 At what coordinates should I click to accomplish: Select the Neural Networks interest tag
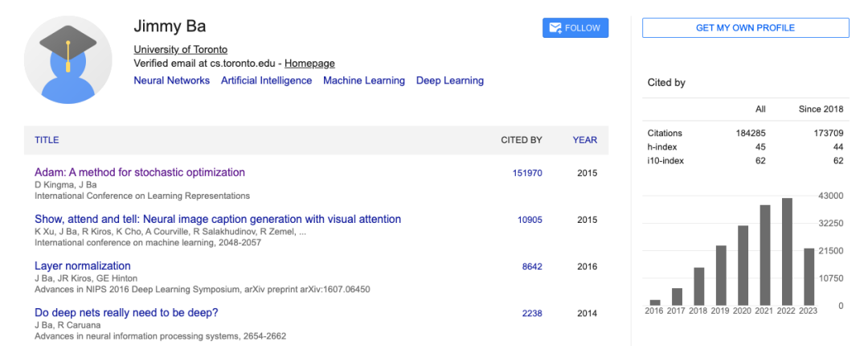(171, 80)
